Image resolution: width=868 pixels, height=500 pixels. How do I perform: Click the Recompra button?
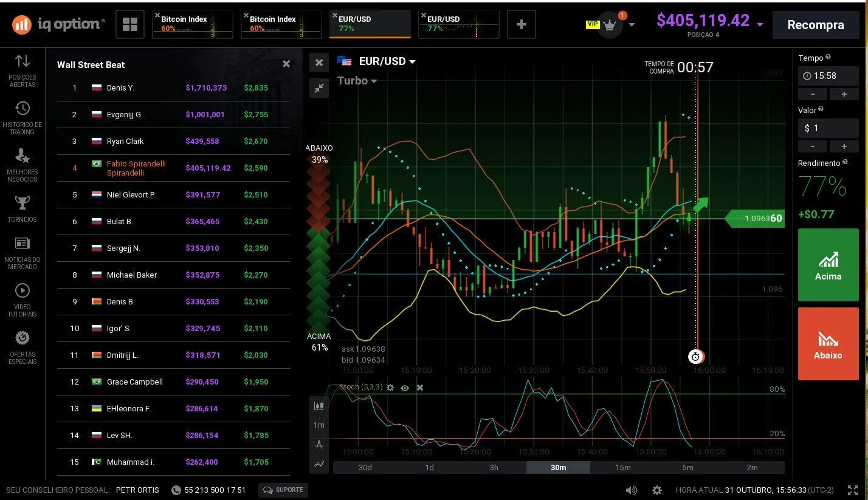click(816, 25)
